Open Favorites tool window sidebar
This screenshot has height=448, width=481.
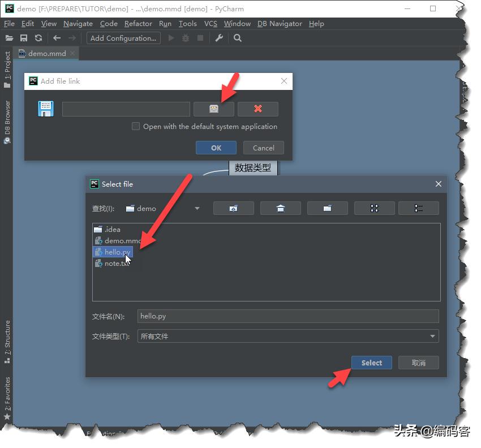(7, 398)
